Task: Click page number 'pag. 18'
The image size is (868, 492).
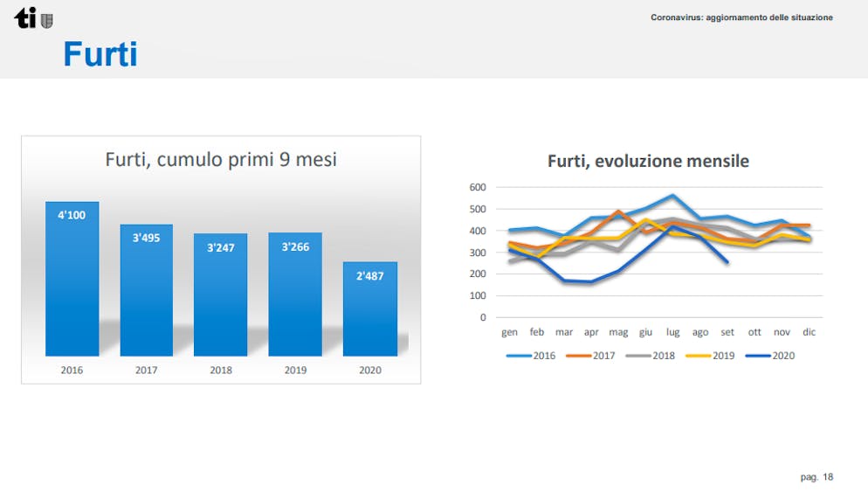Action: coord(816,477)
